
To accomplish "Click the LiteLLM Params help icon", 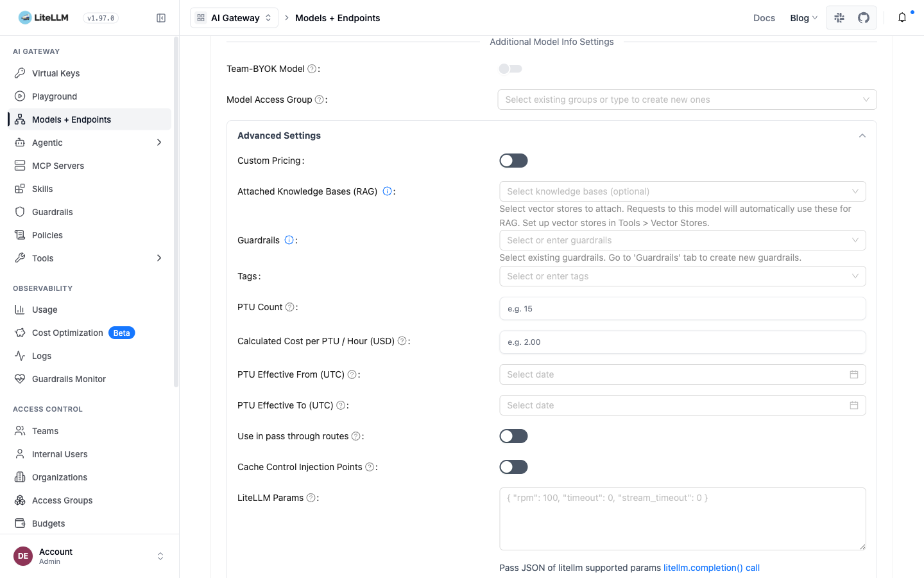I will click(x=311, y=498).
